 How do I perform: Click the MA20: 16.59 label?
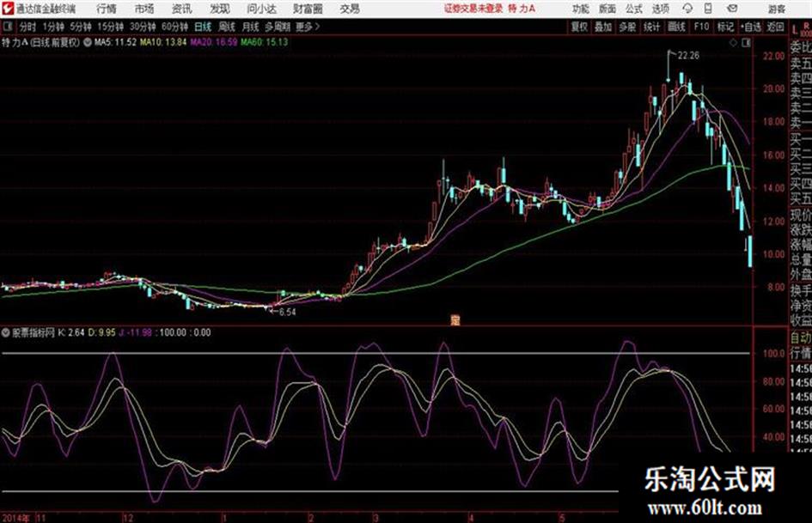[213, 42]
